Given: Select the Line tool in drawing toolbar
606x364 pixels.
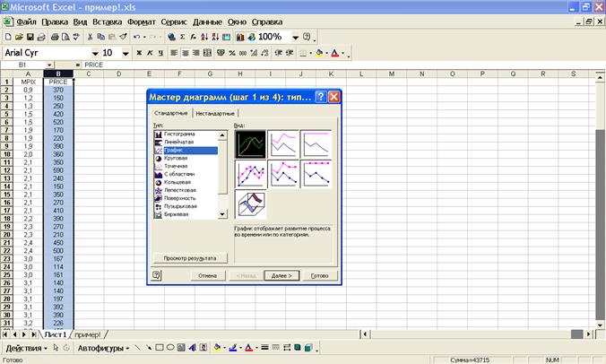Looking at the screenshot, I should (x=137, y=348).
